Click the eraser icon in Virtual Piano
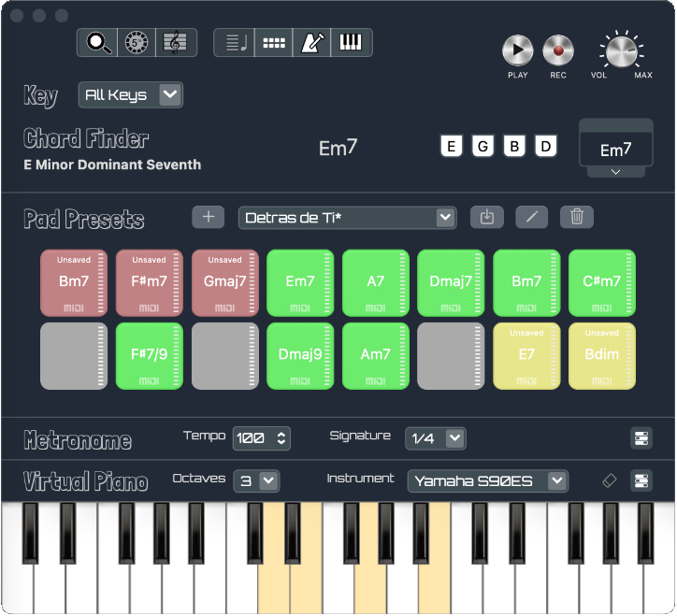677x616 pixels. tap(610, 480)
